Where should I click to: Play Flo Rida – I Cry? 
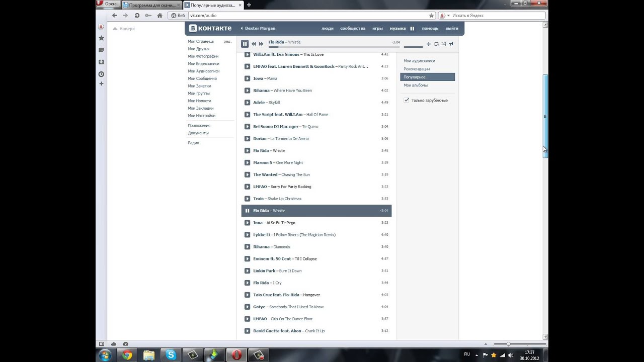coord(247,283)
